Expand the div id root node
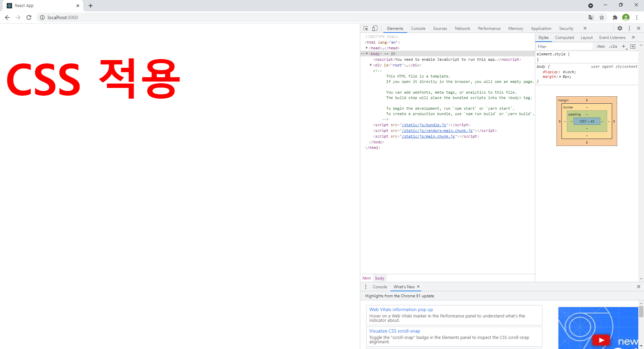The width and height of the screenshot is (644, 349). point(371,65)
